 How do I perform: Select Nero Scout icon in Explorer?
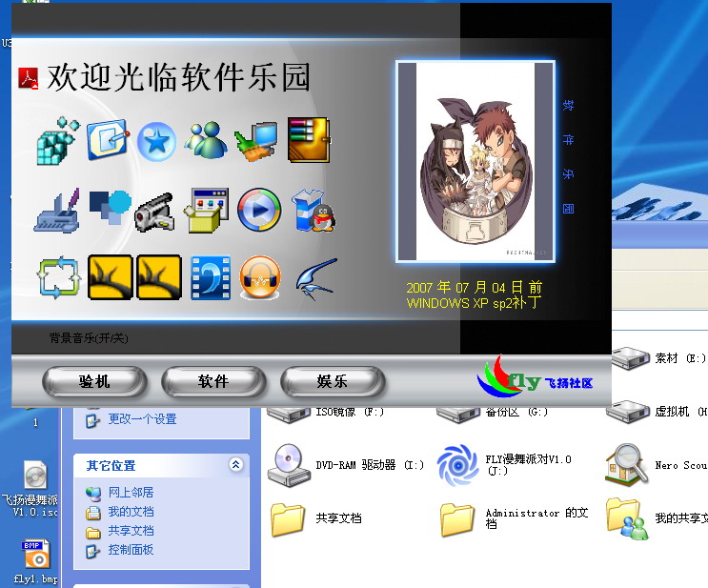[657, 465]
